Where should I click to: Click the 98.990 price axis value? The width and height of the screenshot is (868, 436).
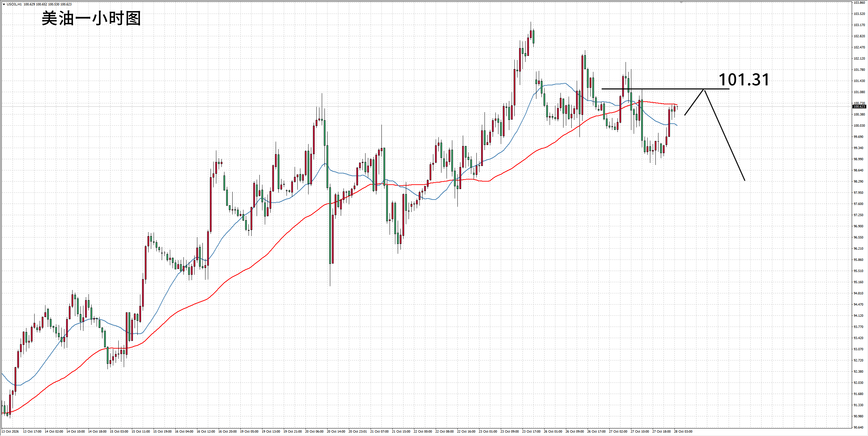click(859, 159)
